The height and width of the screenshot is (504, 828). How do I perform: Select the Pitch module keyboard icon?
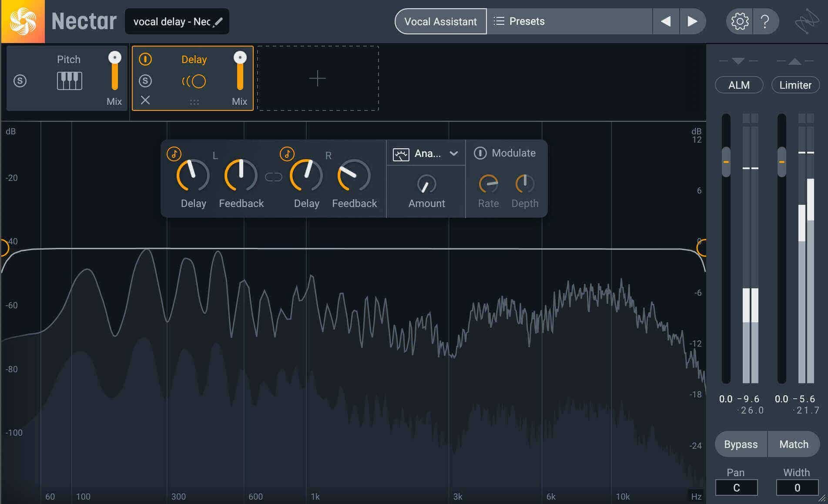pos(70,81)
